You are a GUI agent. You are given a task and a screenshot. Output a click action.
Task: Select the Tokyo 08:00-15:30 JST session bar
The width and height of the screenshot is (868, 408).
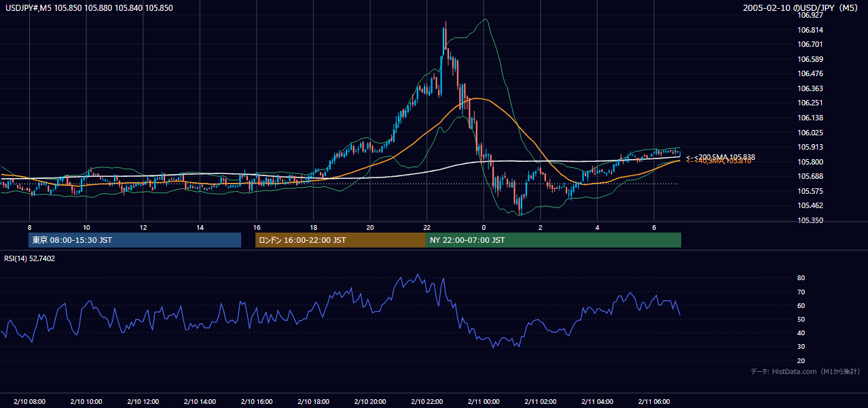pyautogui.click(x=134, y=240)
